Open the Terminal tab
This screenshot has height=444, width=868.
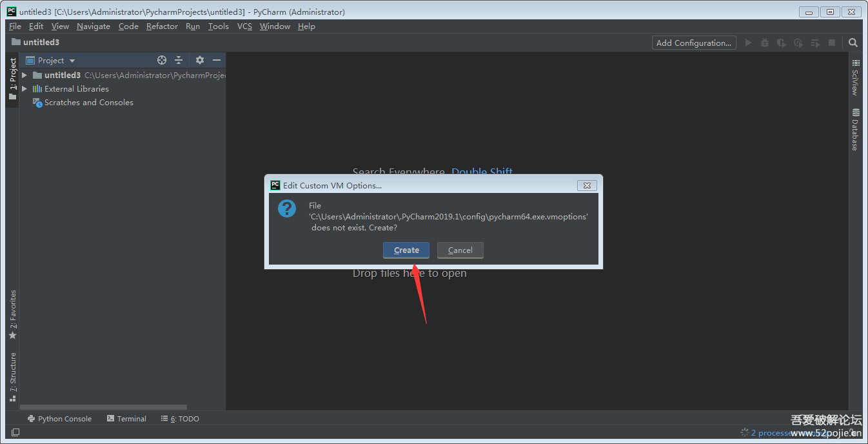[126, 419]
